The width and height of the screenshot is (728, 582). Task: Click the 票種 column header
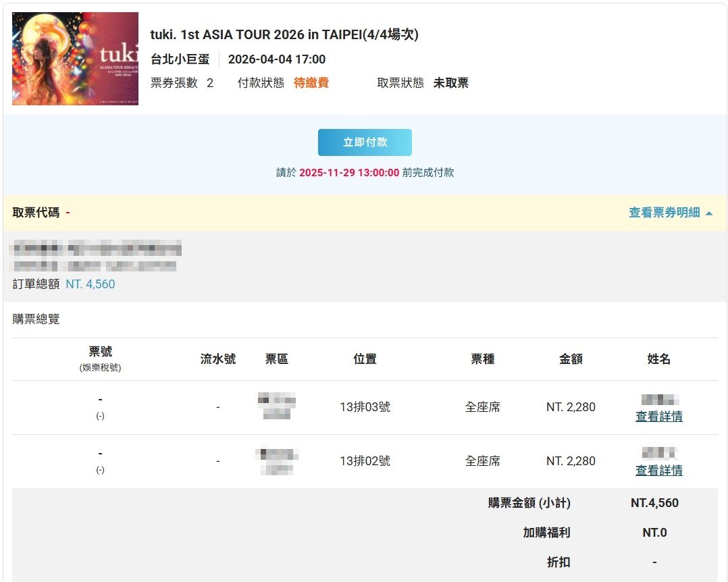pyautogui.click(x=482, y=359)
